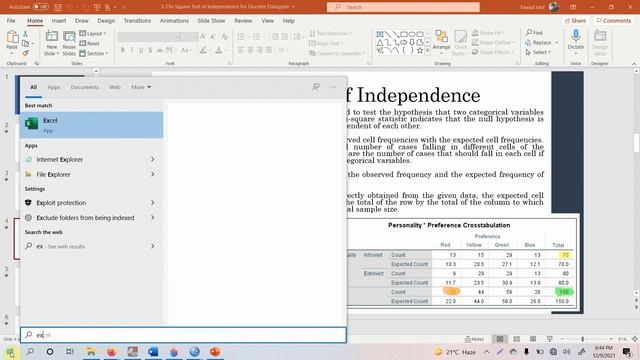Switch to the Transitions ribbon tab

pos(137,20)
